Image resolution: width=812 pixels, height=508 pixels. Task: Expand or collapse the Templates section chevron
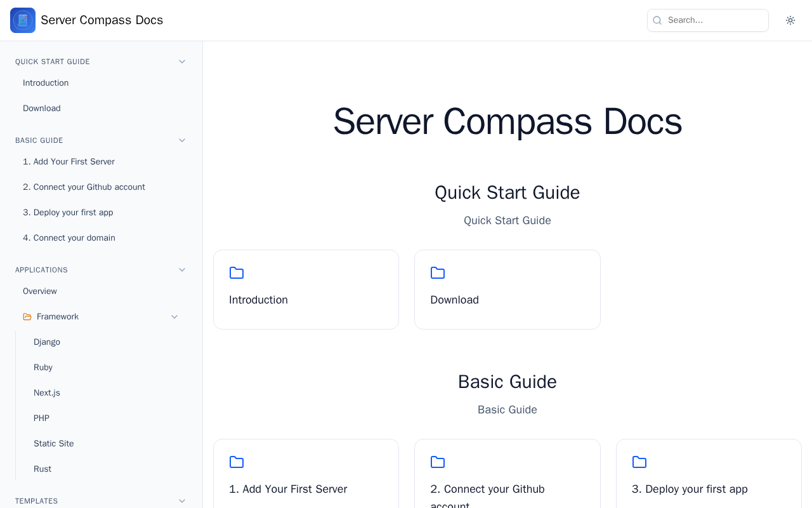point(182,501)
